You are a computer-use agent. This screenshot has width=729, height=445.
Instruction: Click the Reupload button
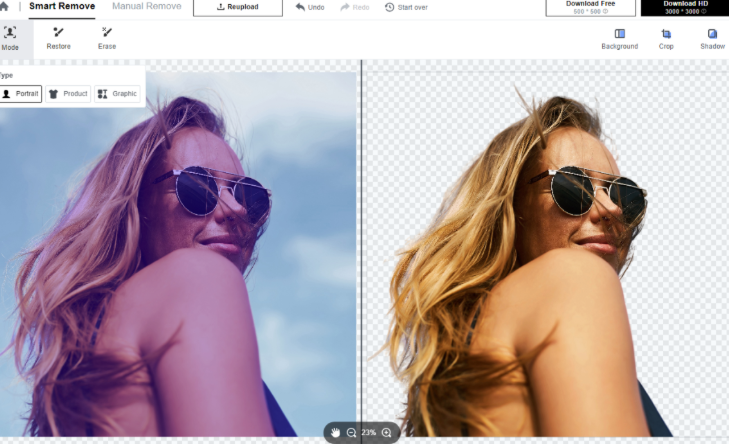tap(237, 7)
